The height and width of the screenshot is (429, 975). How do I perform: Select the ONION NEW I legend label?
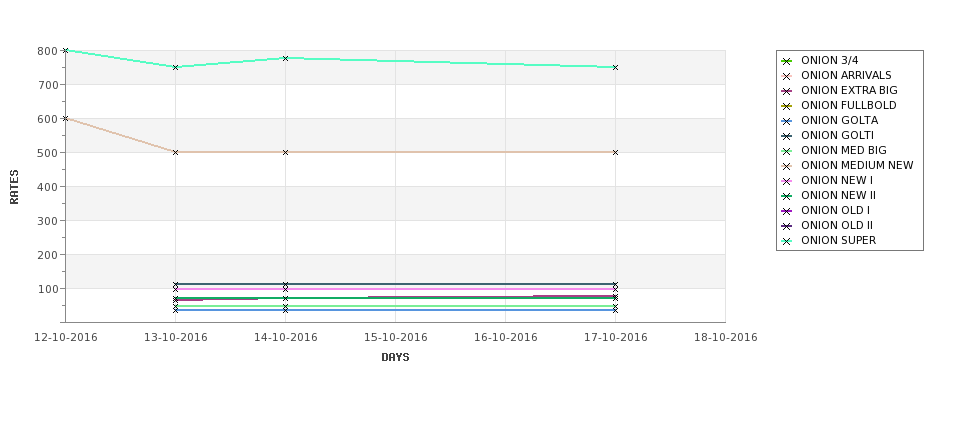[x=837, y=180]
